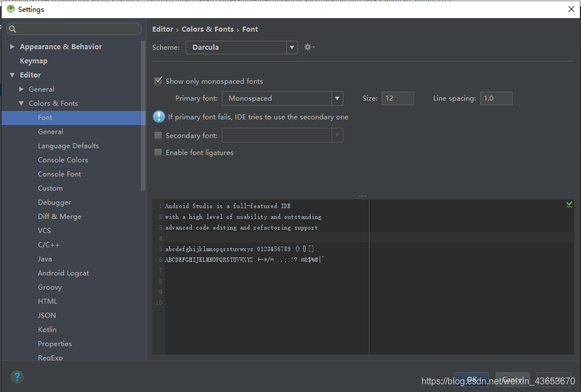Open the Secondary font dropdown arrow

337,135
